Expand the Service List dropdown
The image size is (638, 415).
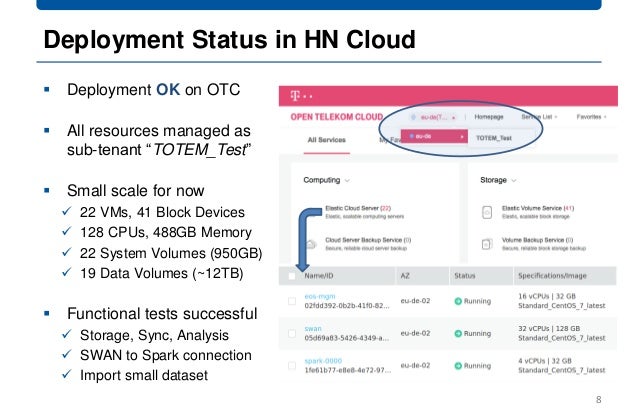point(539,117)
